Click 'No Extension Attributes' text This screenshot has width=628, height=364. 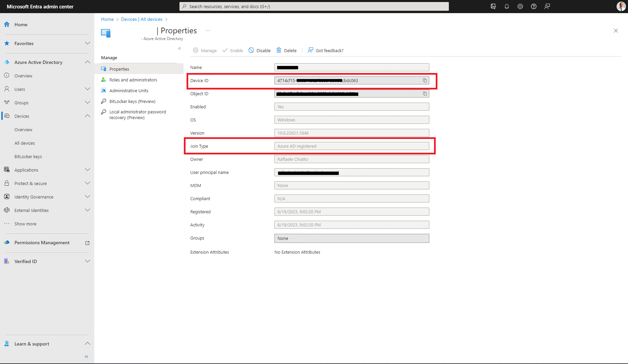(x=297, y=252)
